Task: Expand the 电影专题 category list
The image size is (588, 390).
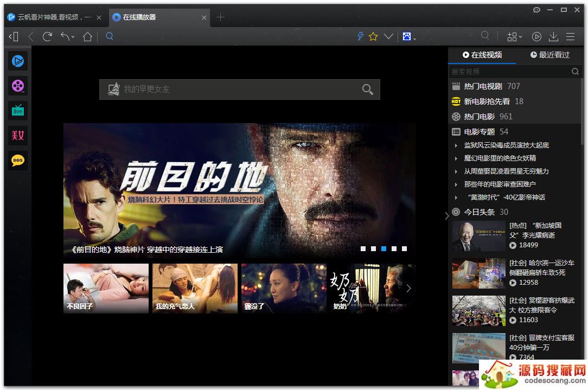Action: click(x=480, y=132)
